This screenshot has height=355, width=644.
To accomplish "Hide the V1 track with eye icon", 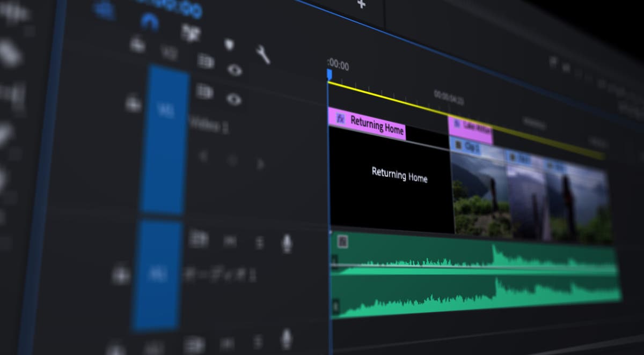I will point(233,99).
